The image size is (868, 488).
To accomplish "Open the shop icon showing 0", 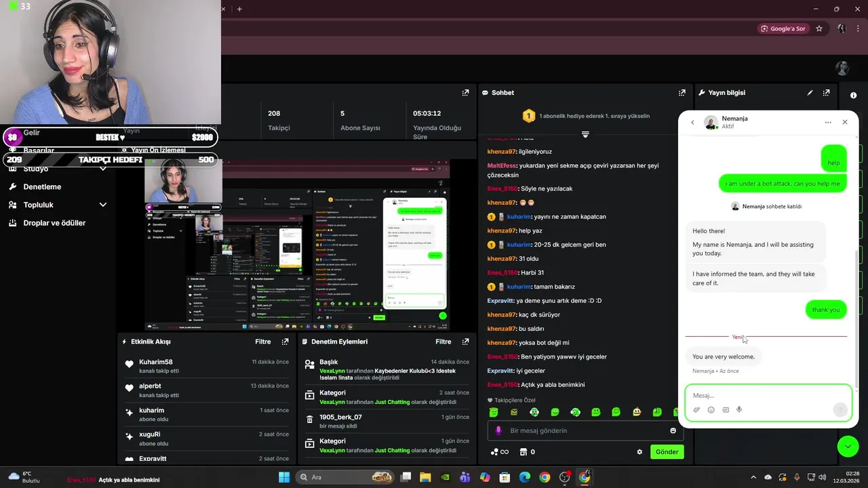I will pyautogui.click(x=528, y=452).
